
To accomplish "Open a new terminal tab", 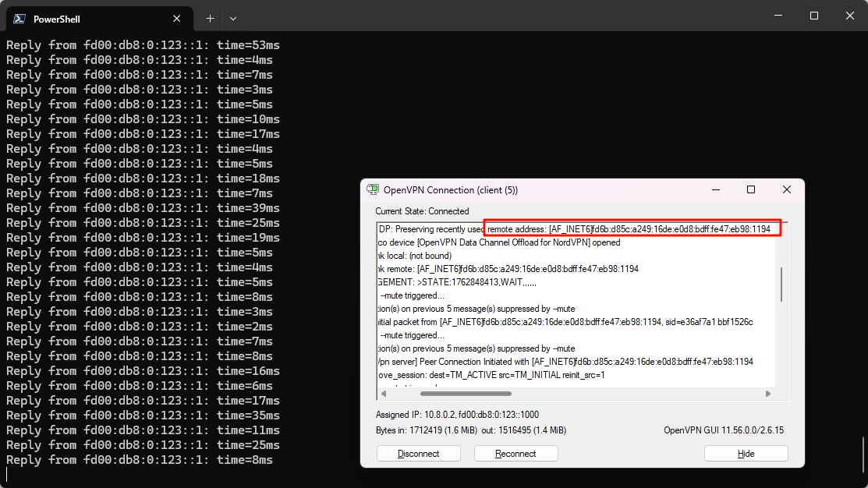I will click(x=210, y=18).
